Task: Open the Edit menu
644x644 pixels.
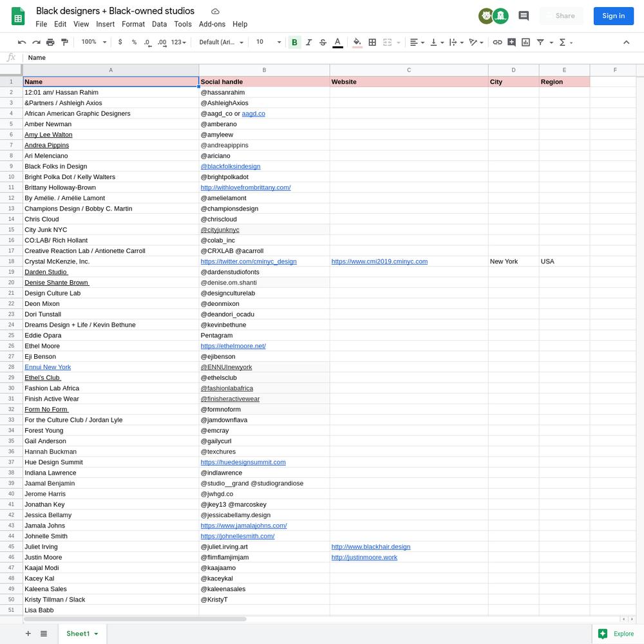Action: click(60, 24)
